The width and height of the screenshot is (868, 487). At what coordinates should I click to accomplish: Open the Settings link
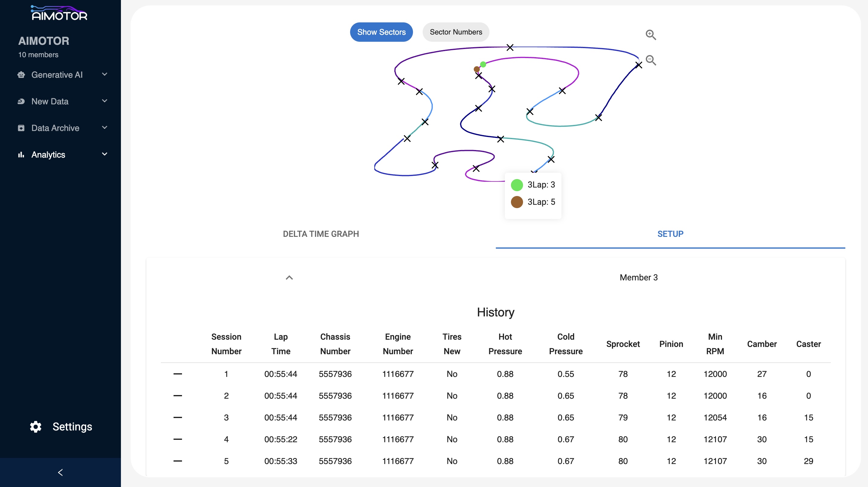(72, 427)
